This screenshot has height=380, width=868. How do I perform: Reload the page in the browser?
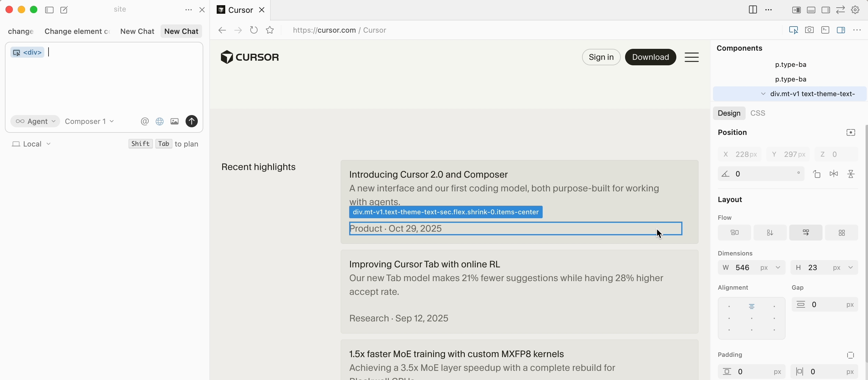254,30
